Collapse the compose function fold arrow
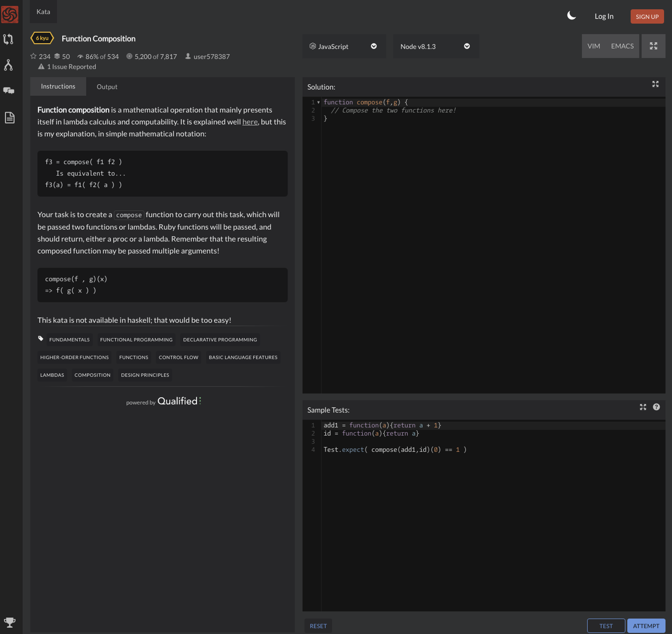 [x=319, y=102]
